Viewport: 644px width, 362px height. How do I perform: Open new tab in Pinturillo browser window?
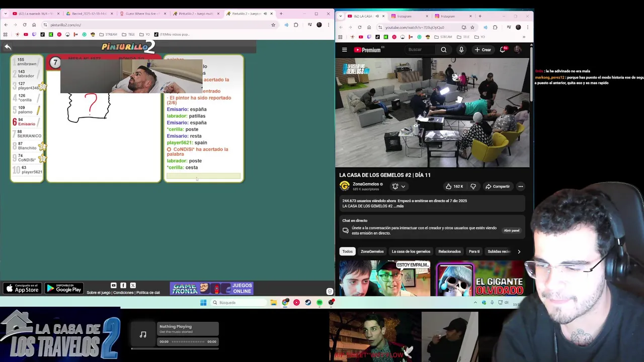pos(281,14)
